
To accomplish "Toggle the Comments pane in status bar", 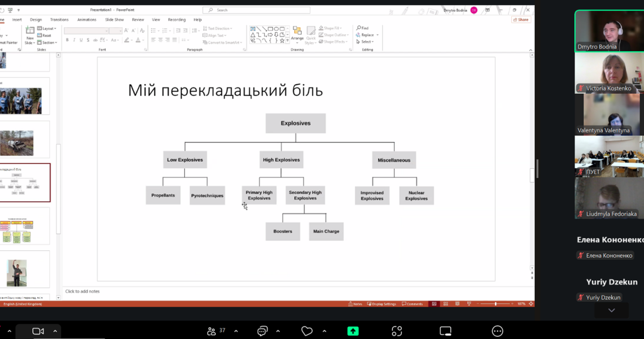I will coord(412,304).
